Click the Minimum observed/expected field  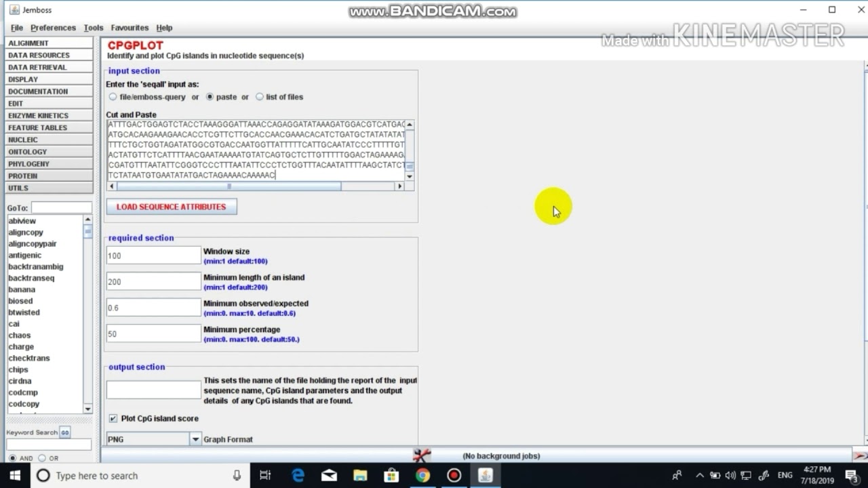[154, 308]
